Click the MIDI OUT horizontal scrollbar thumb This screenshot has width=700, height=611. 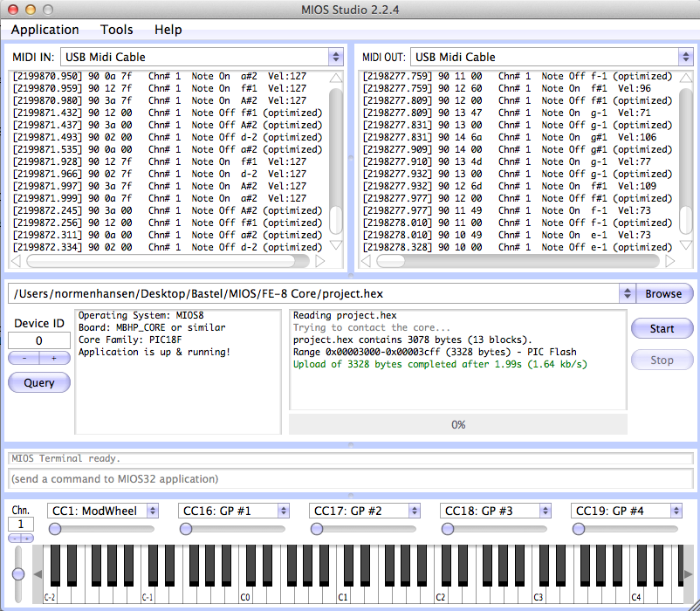(391, 261)
